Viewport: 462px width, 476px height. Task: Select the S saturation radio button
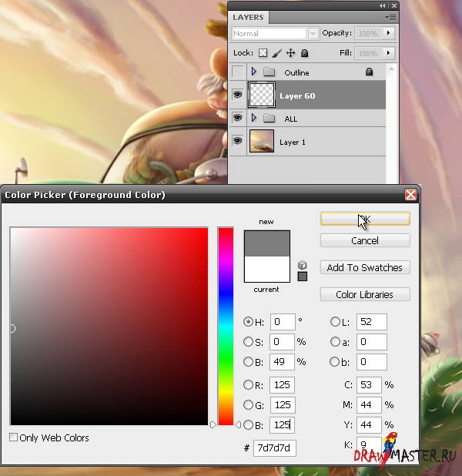point(248,341)
